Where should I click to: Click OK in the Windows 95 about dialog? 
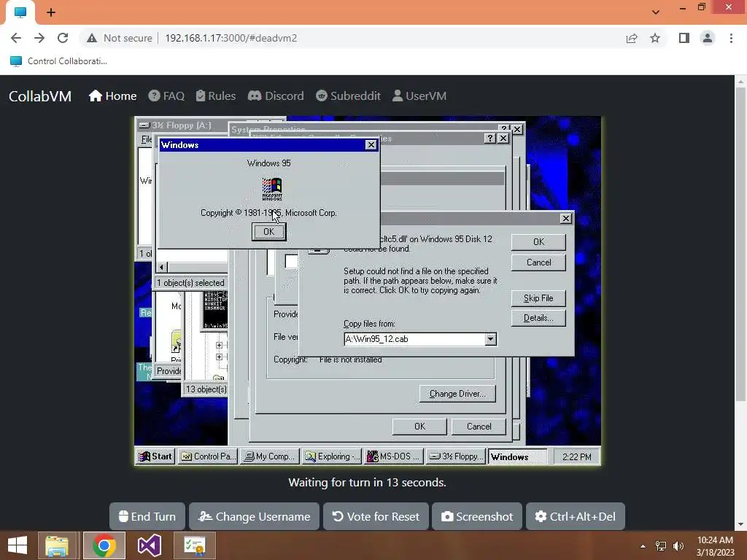268,232
